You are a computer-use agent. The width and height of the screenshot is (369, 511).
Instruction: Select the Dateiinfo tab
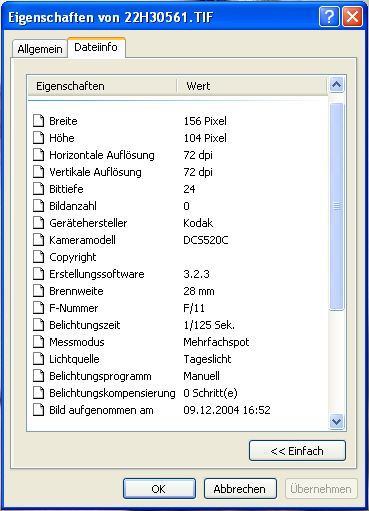[96, 47]
